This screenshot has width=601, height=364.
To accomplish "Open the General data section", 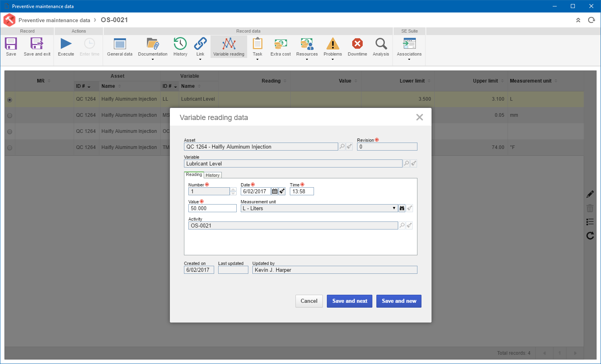I will tap(120, 47).
